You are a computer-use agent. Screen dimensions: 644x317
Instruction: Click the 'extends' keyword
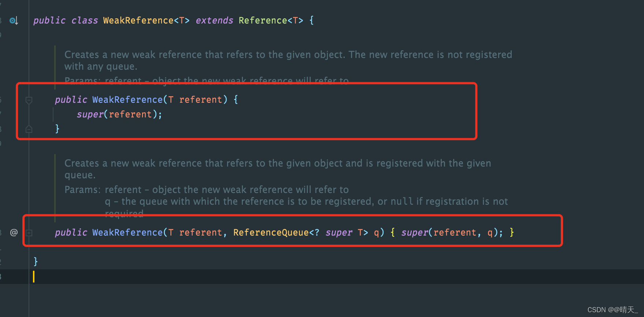[214, 21]
